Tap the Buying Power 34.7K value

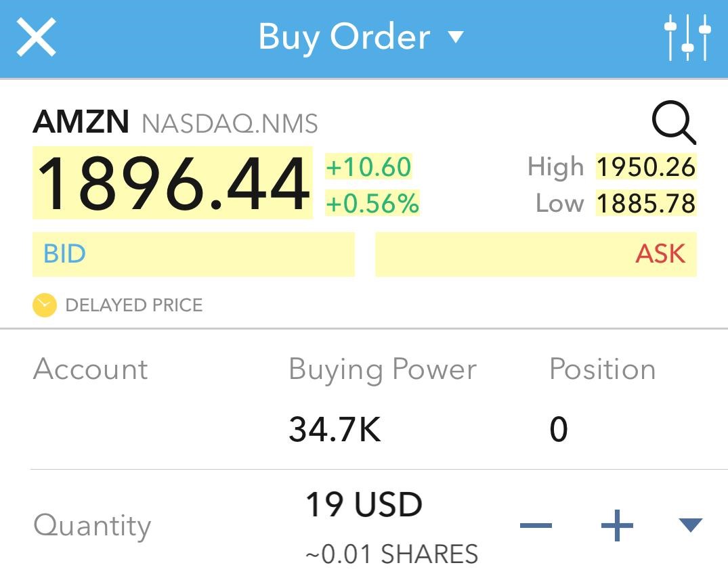(x=335, y=429)
